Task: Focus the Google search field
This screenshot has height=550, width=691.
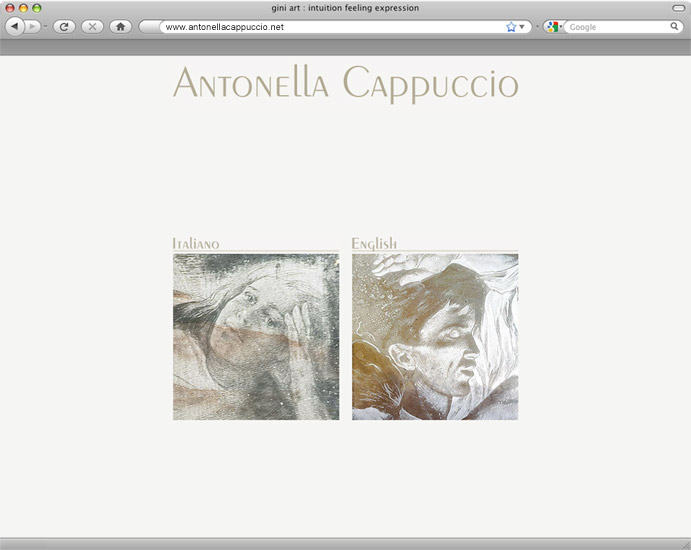Action: point(617,27)
